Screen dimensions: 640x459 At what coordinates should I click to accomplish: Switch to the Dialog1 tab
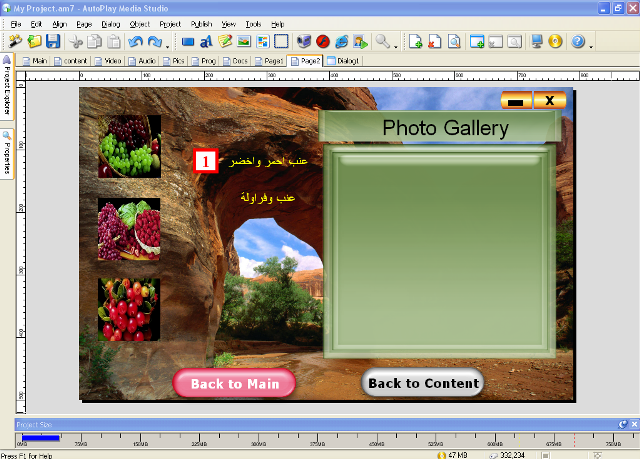pos(343,60)
